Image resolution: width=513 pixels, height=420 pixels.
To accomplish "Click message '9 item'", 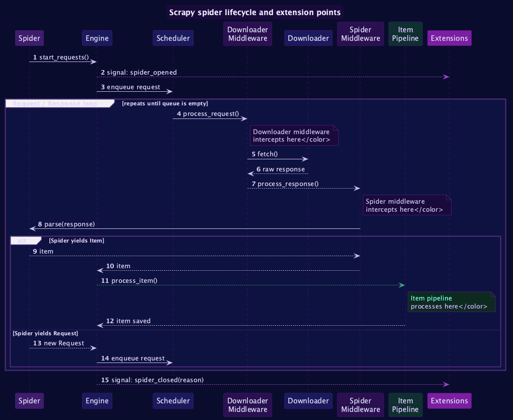I will click(x=43, y=252).
